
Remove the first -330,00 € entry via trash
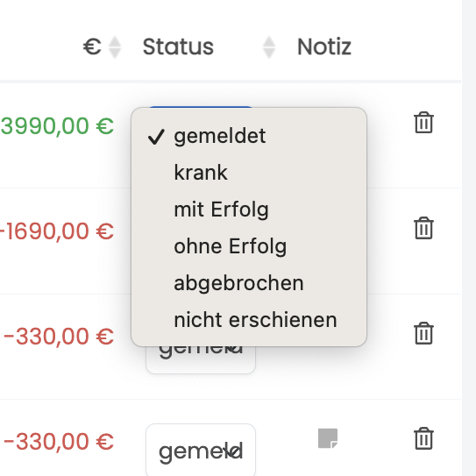tap(423, 333)
